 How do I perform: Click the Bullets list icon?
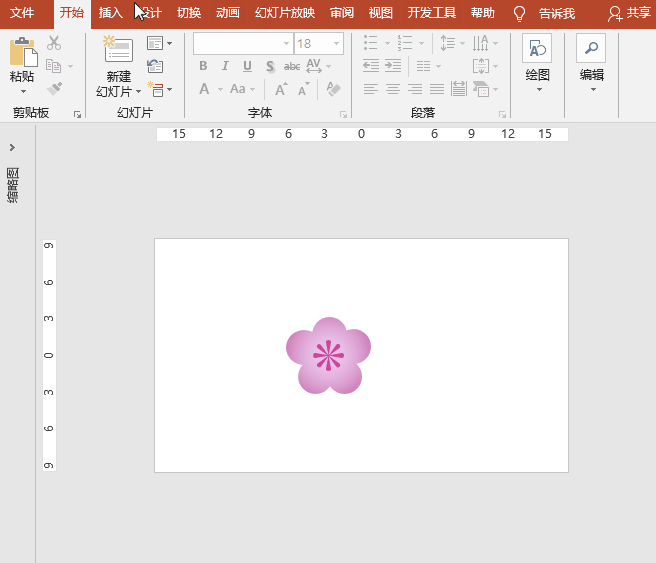pos(371,43)
